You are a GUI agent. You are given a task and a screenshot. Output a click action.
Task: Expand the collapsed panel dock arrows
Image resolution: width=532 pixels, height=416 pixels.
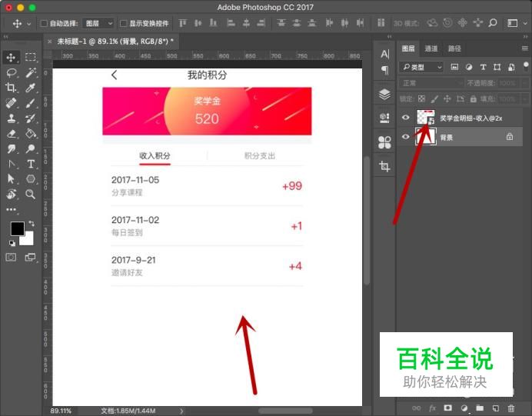390,36
